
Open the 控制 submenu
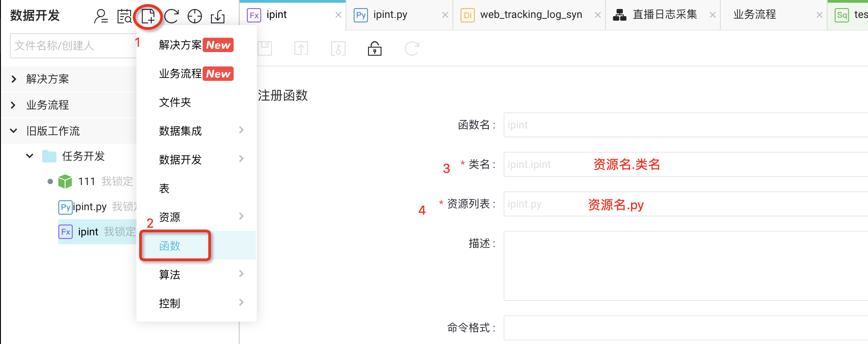pyautogui.click(x=197, y=303)
